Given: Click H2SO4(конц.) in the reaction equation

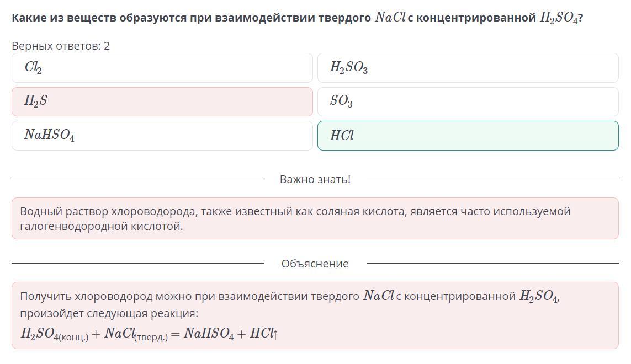Looking at the screenshot, I should point(54,334).
